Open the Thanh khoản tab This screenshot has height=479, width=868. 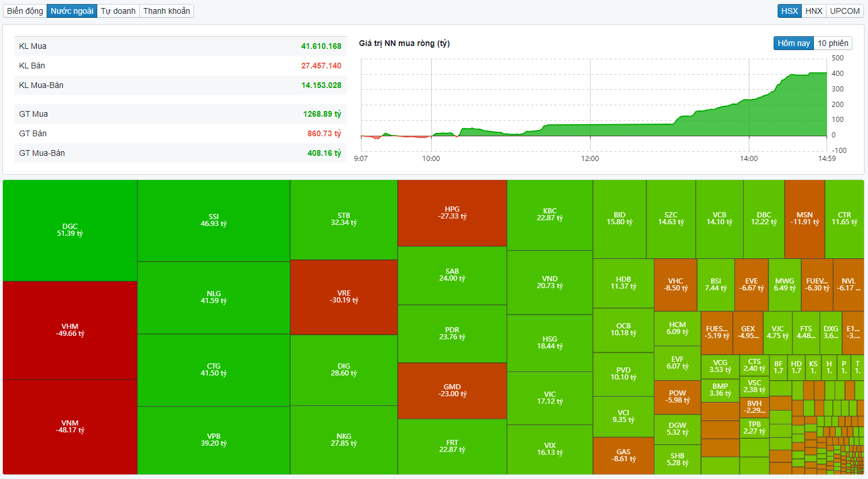click(x=166, y=11)
